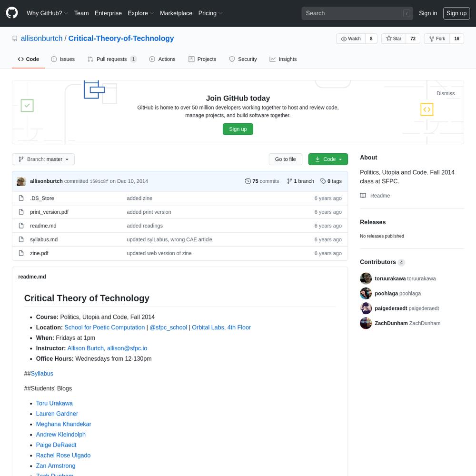Open the Marketplace menu item
476x476 pixels.
[176, 13]
